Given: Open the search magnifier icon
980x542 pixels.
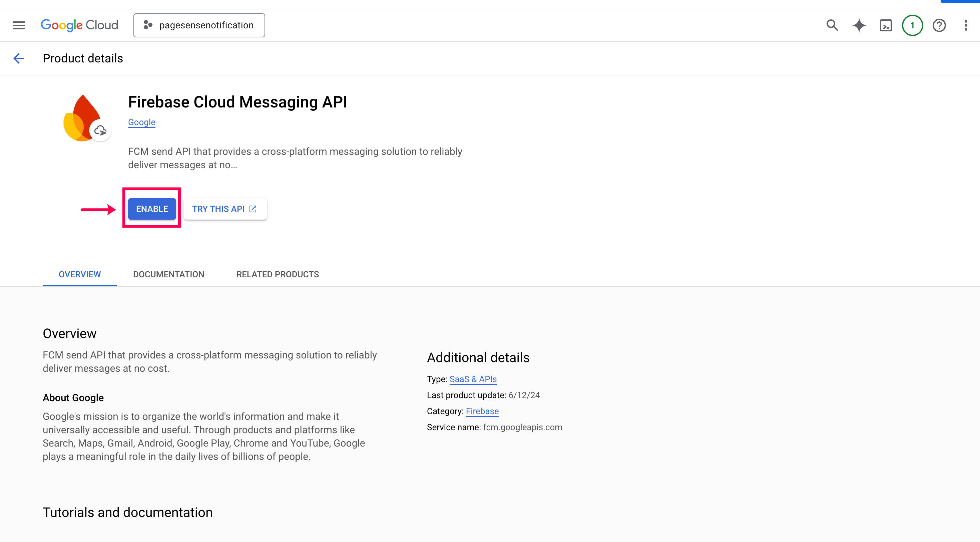Looking at the screenshot, I should (x=832, y=25).
